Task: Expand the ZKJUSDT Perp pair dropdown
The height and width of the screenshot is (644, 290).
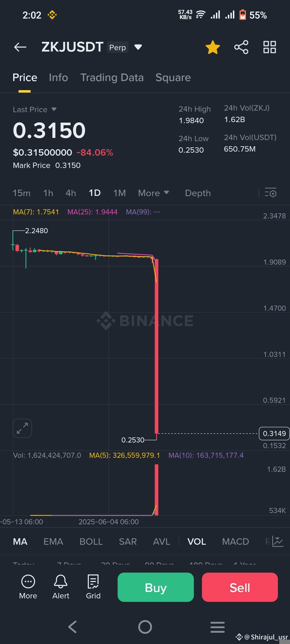Action: 138,47
